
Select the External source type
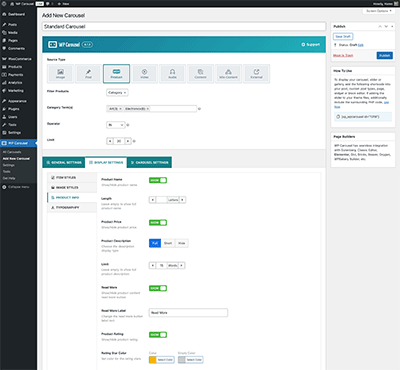point(256,73)
